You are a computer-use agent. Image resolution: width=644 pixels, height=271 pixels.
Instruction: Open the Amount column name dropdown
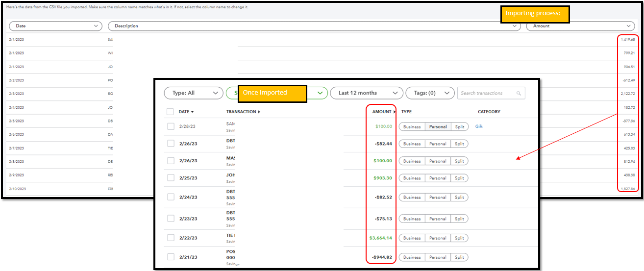[581, 26]
